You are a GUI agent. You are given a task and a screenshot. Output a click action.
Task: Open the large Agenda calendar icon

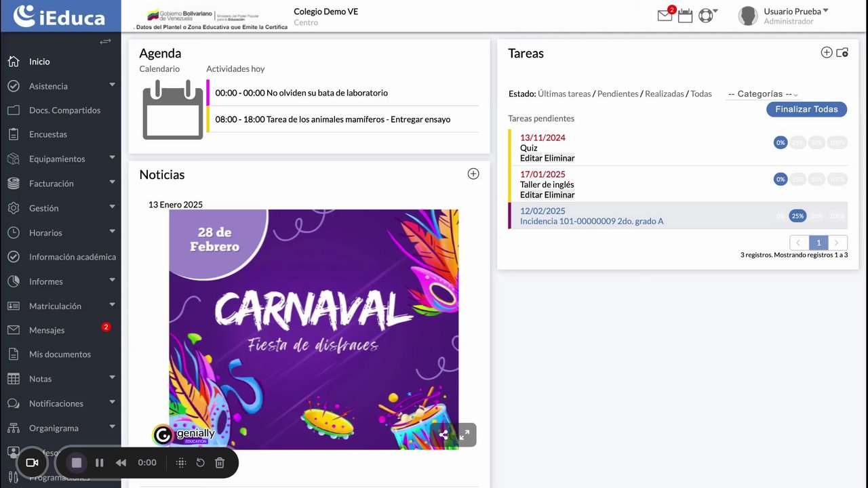[173, 110]
